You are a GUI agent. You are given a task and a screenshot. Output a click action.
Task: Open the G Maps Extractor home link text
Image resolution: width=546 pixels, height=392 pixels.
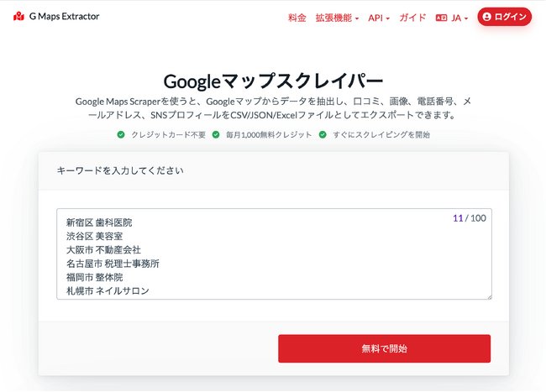[64, 16]
